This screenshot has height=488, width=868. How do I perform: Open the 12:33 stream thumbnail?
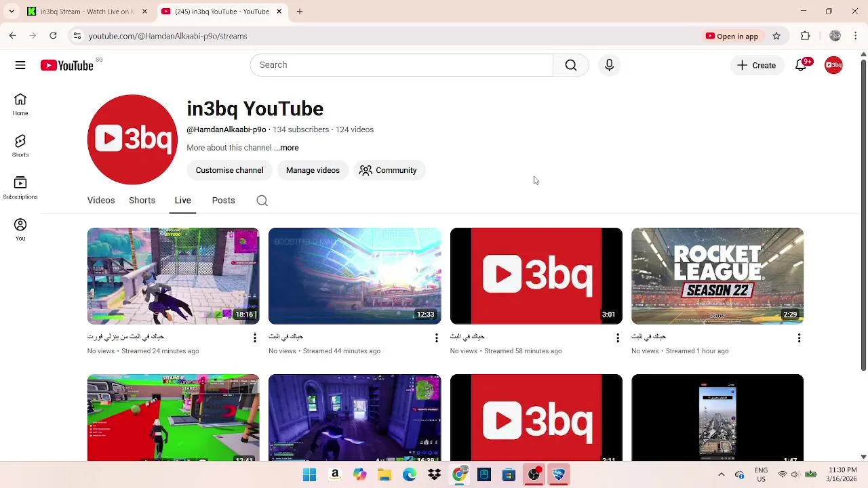click(355, 276)
